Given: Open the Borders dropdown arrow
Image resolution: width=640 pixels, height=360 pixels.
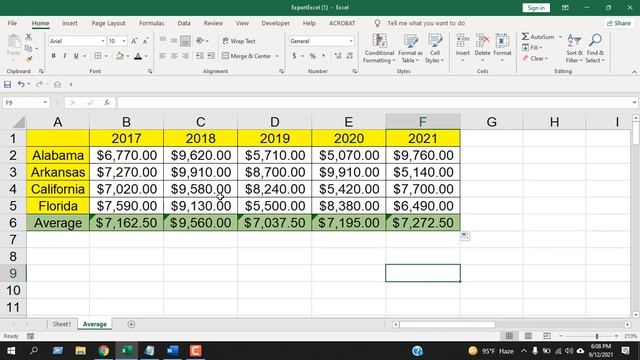Looking at the screenshot, I should click(106, 56).
